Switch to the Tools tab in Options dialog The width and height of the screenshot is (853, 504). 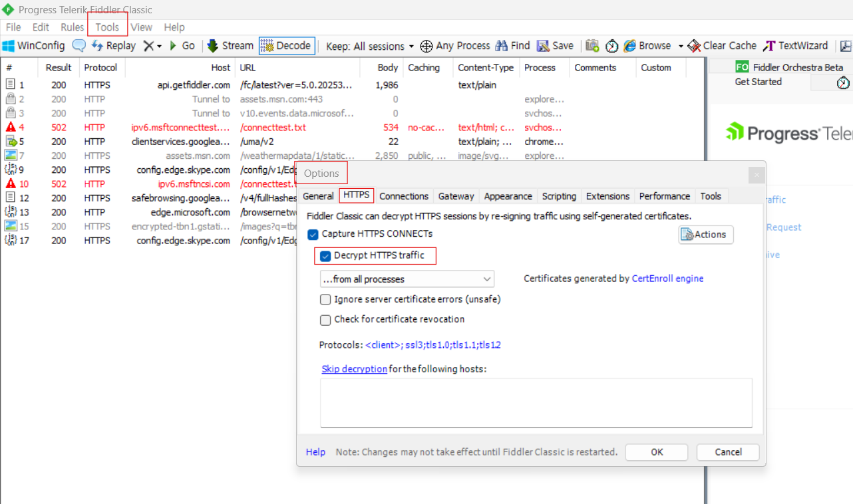(711, 196)
